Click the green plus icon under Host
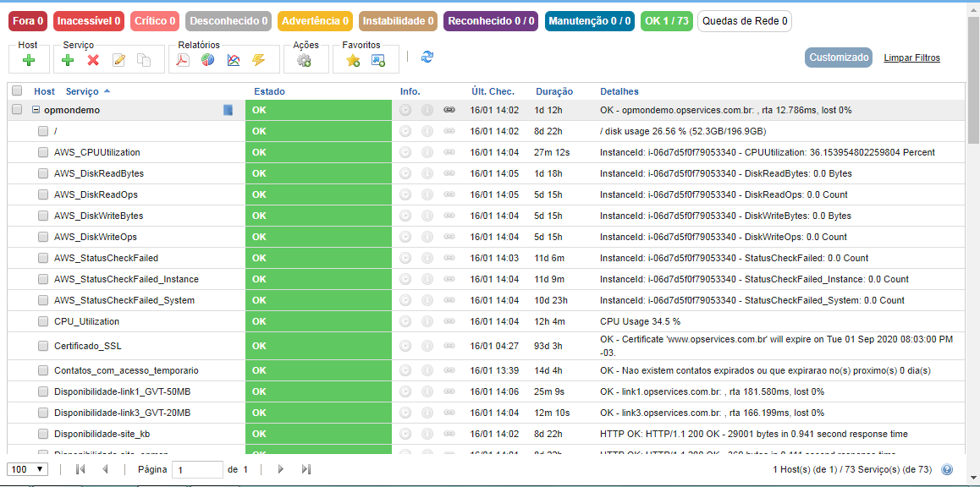Viewport: 980px width, 487px height. (x=28, y=60)
